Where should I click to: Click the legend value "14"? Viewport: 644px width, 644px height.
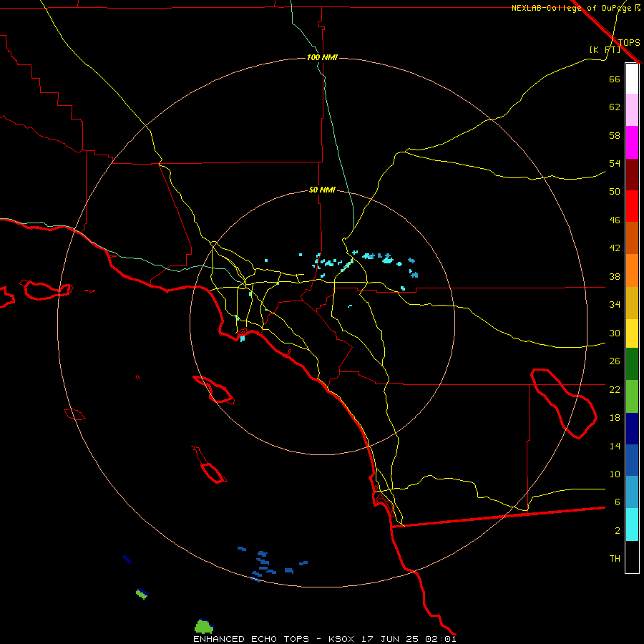615,446
